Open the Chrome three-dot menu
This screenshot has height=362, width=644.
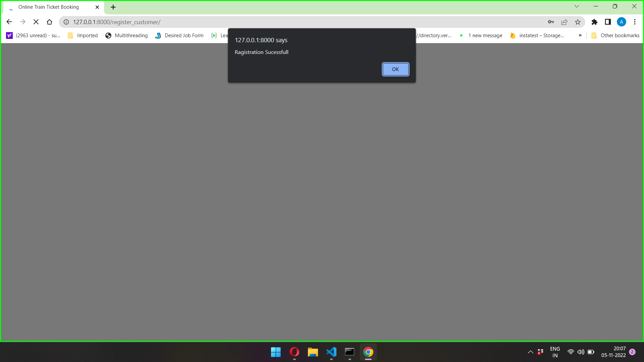[x=635, y=22]
